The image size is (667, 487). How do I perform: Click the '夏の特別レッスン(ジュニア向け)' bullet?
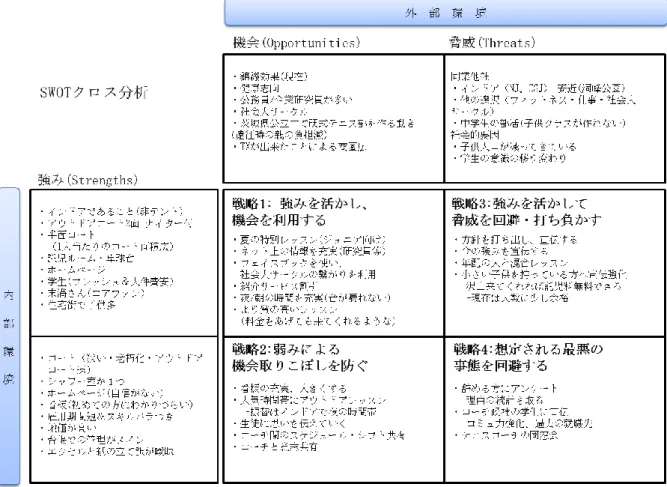310,240
